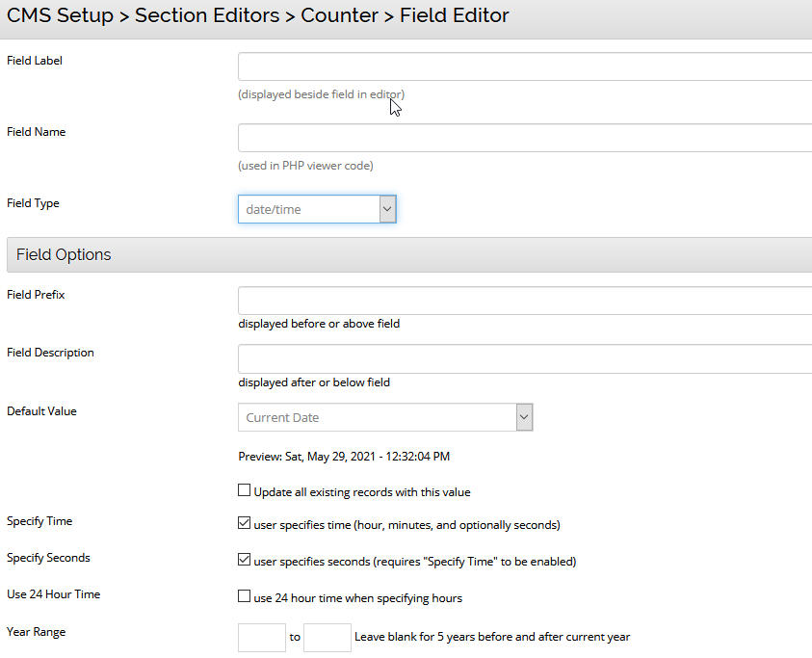Focus the Year Range start year box

point(261,637)
